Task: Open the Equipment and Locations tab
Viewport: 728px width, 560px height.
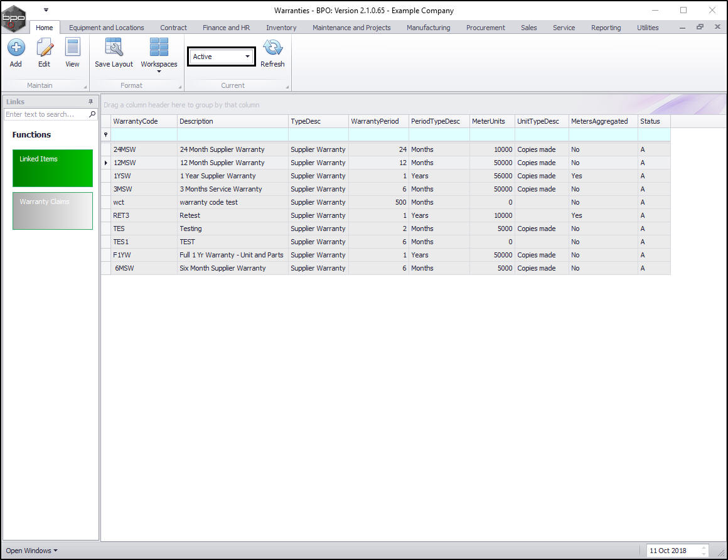Action: coord(106,28)
